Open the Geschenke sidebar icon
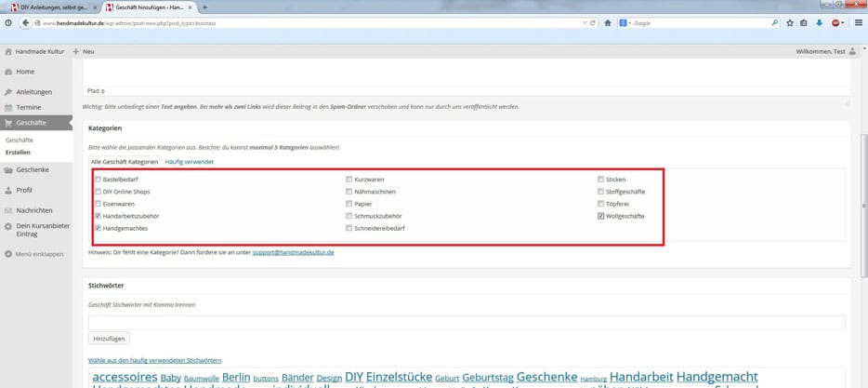 click(x=8, y=170)
